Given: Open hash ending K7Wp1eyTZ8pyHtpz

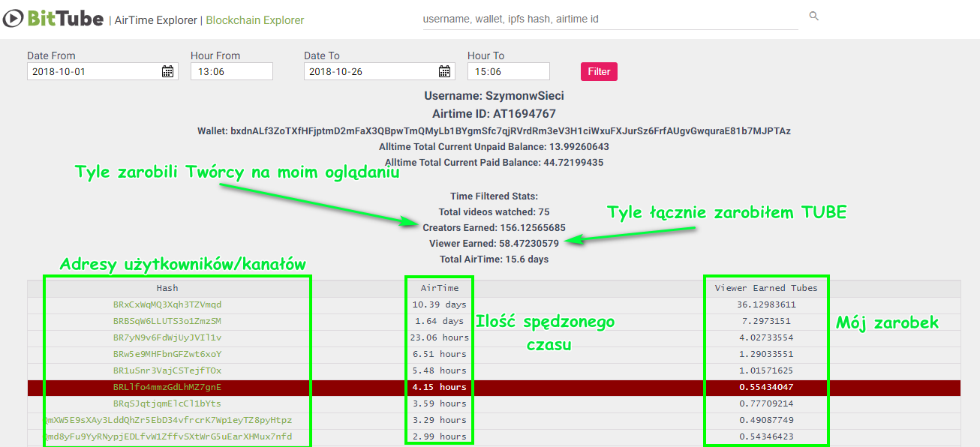Looking at the screenshot, I should click(167, 420).
